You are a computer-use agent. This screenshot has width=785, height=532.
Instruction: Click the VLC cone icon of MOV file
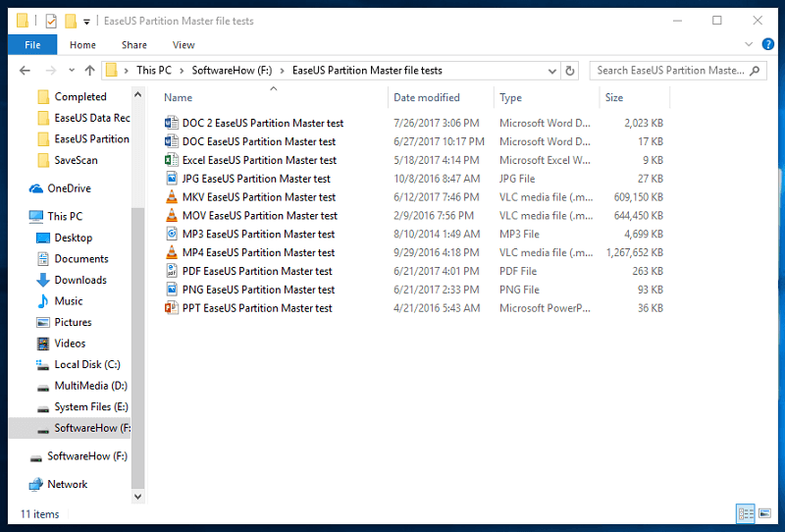click(171, 215)
